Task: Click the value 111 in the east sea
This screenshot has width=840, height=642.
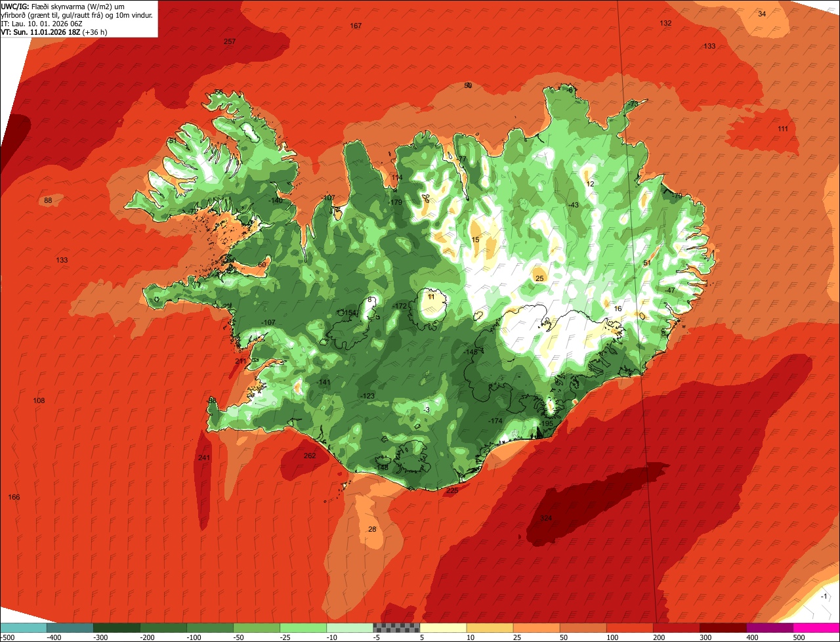Action: click(783, 129)
